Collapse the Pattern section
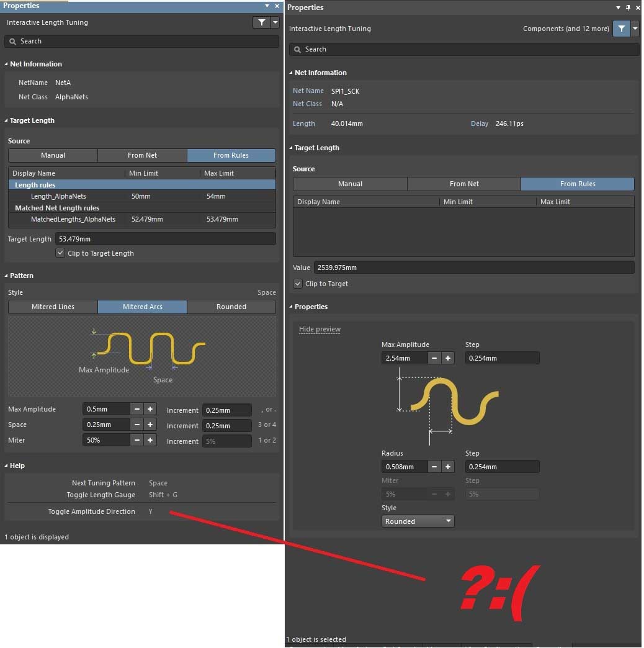 6,276
